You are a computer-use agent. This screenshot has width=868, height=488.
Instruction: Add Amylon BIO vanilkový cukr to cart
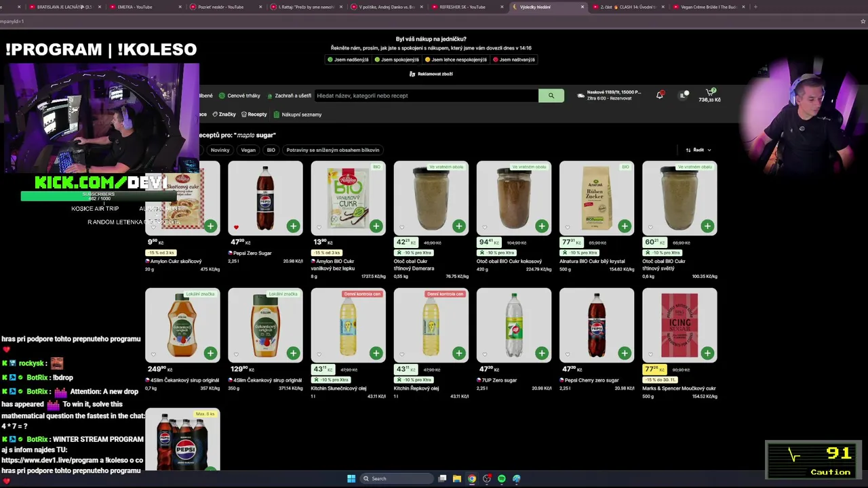click(376, 226)
